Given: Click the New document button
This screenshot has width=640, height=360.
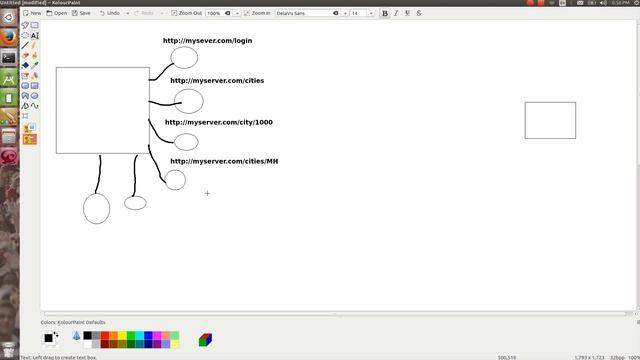Looking at the screenshot, I should [x=32, y=13].
